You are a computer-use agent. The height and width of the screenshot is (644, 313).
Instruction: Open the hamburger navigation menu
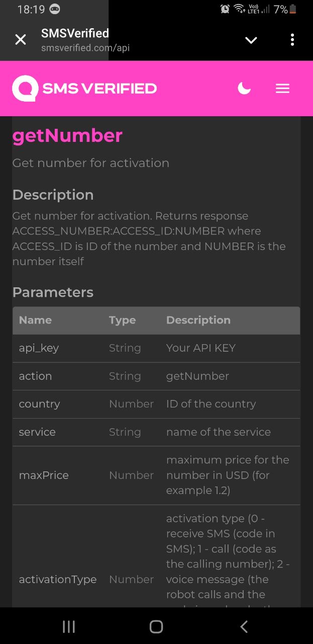point(282,89)
